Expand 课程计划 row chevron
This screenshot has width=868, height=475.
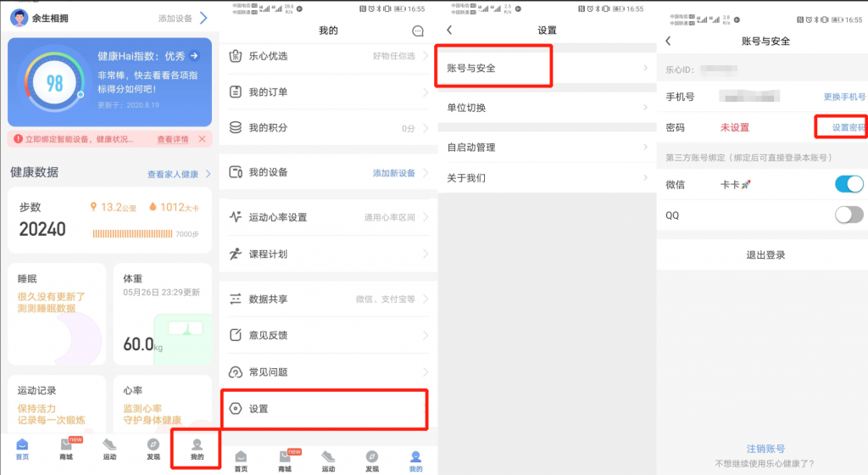[426, 254]
